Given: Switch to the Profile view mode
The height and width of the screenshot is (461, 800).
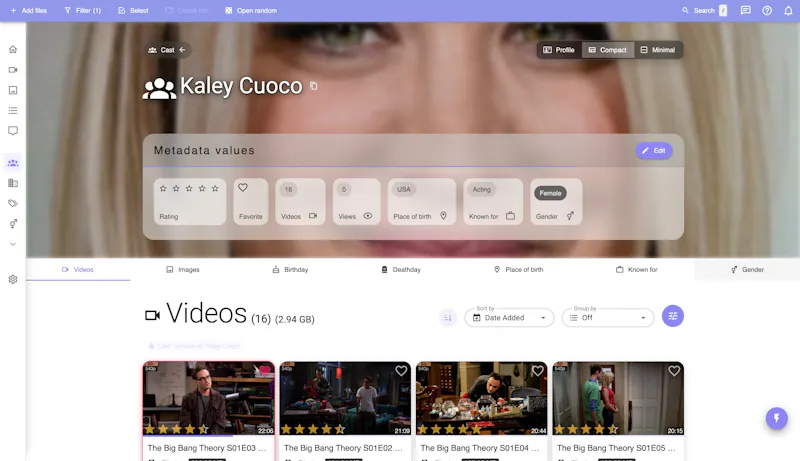Looking at the screenshot, I should (x=559, y=50).
